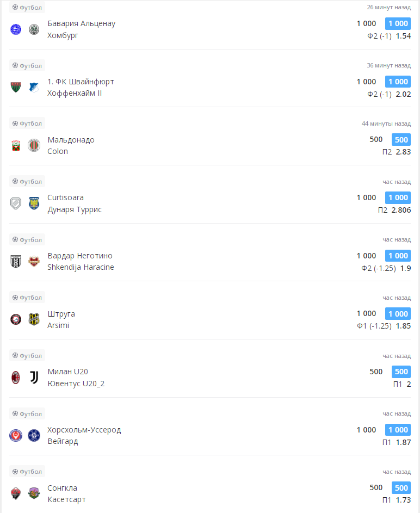Screen dimensions: 420x513
Task: Click the blue 500 badge for Милан U20
Action: tap(401, 372)
